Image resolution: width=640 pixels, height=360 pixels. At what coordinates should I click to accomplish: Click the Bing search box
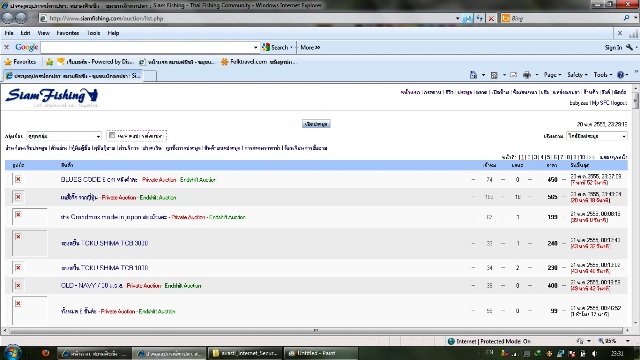(x=565, y=18)
